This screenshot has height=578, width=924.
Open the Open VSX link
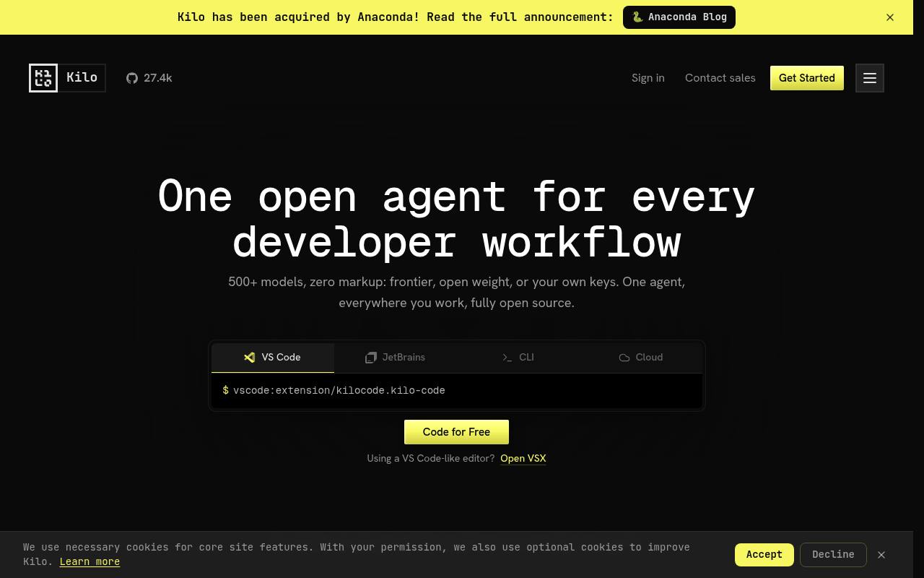(523, 459)
